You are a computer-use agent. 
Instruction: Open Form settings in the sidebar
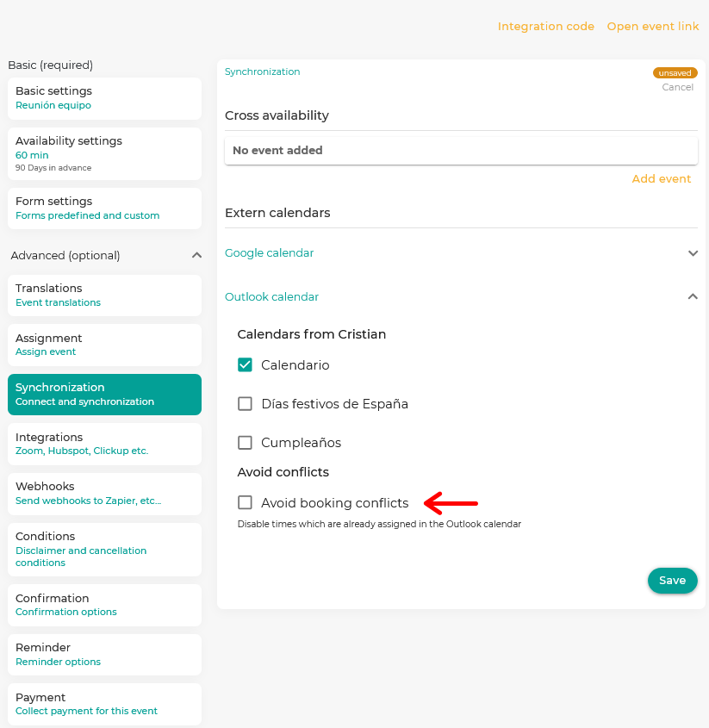click(x=104, y=208)
